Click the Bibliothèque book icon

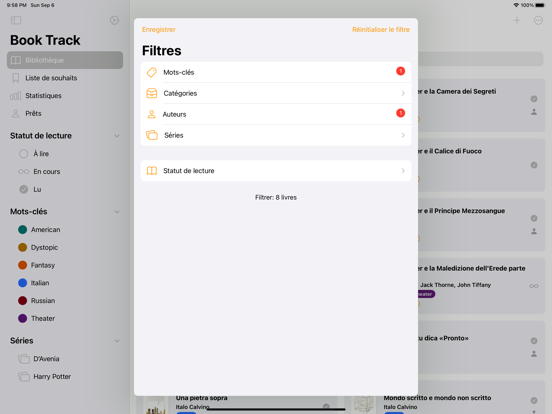pos(16,60)
